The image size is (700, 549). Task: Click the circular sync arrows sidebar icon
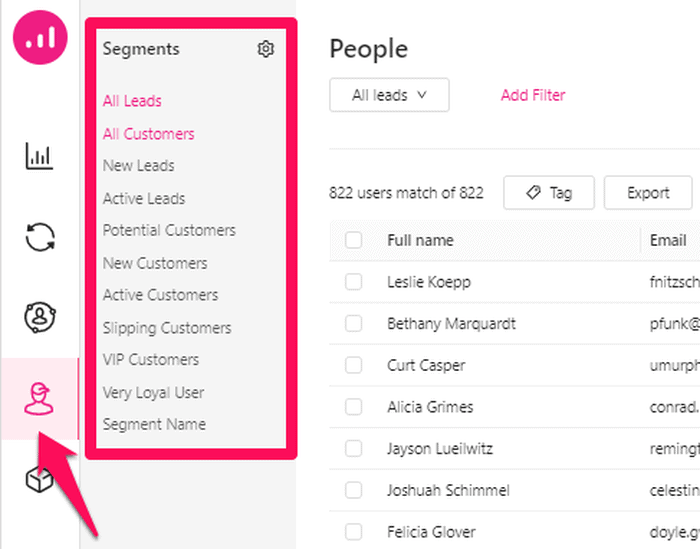coord(40,237)
